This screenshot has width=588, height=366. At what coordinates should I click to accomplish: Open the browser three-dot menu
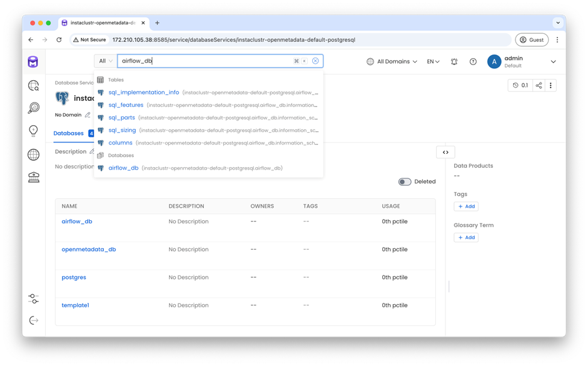(x=557, y=40)
